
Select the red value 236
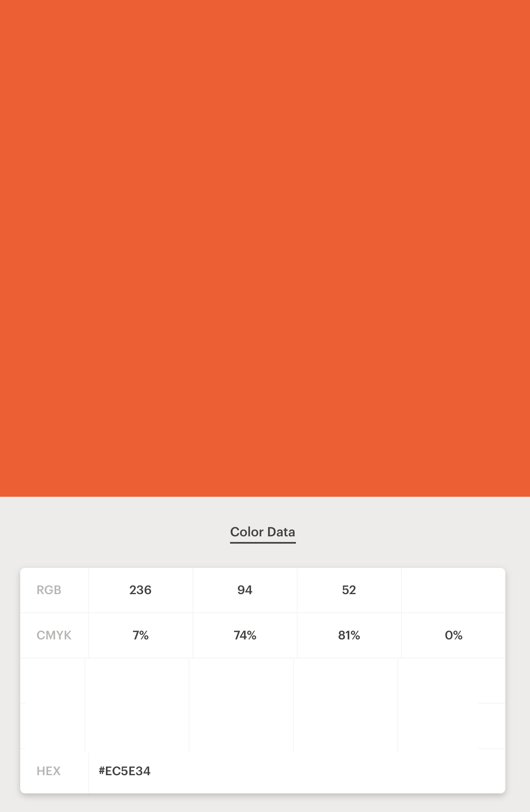[140, 590]
